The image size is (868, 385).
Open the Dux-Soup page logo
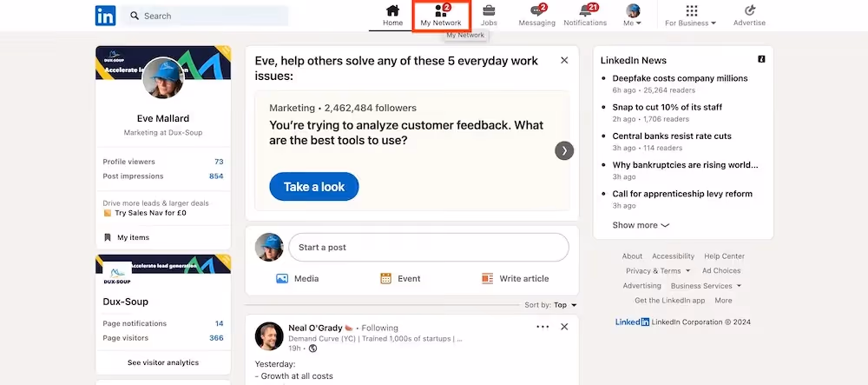click(117, 275)
